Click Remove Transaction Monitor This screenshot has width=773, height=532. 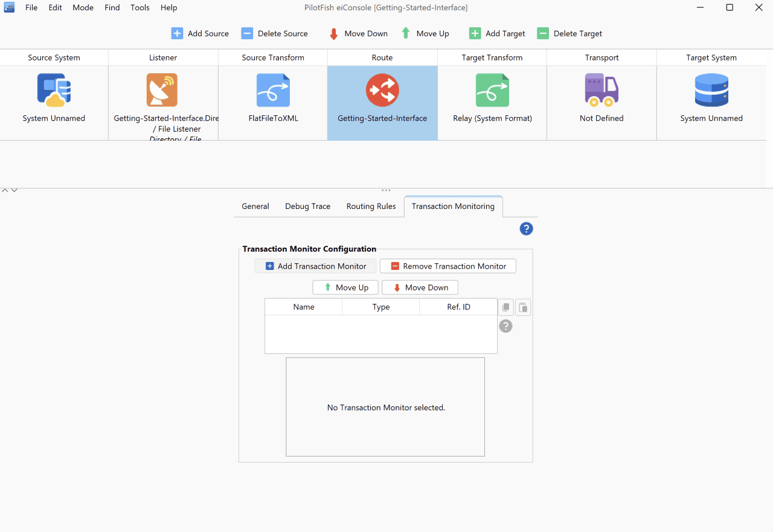(x=448, y=266)
